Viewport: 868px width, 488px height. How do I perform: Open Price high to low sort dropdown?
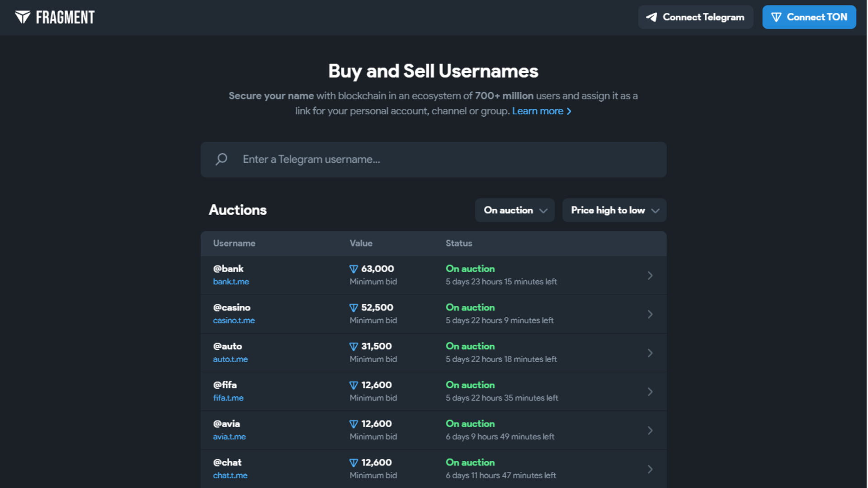pos(614,210)
